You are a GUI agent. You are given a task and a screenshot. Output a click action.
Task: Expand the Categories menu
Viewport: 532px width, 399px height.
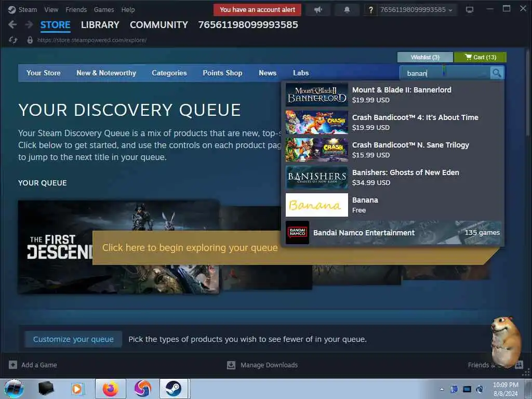click(x=169, y=73)
